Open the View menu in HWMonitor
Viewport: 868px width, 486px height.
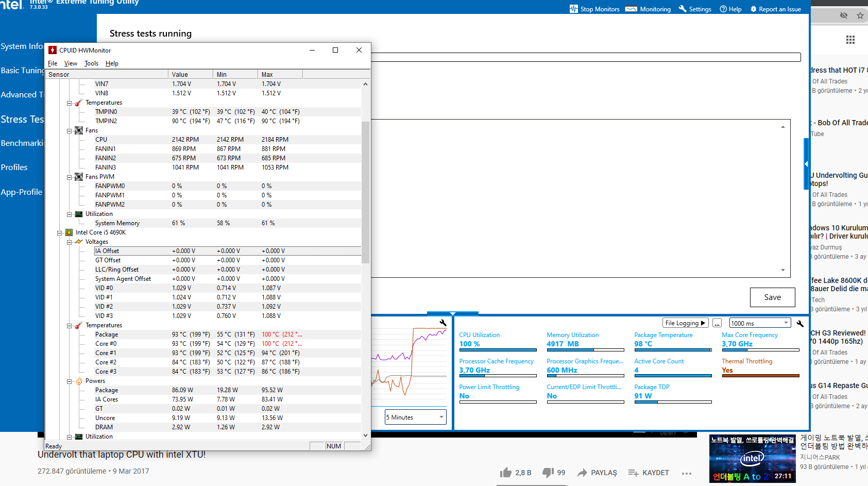tap(71, 63)
